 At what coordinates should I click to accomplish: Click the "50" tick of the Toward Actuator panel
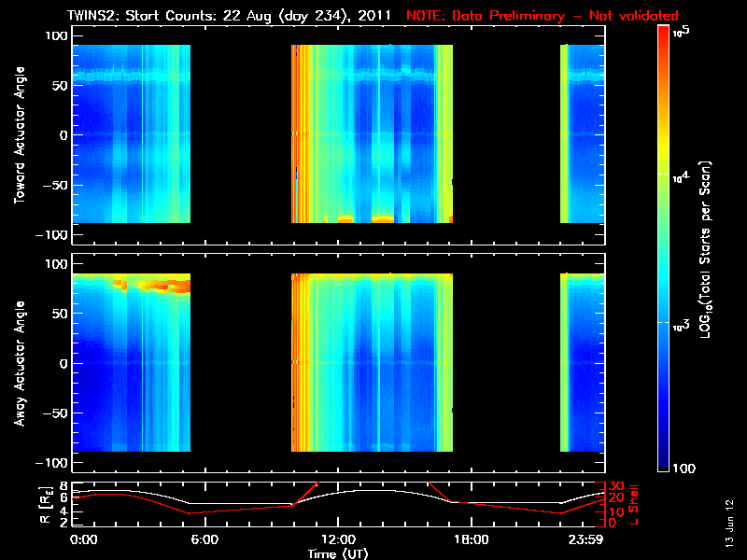tap(61, 86)
